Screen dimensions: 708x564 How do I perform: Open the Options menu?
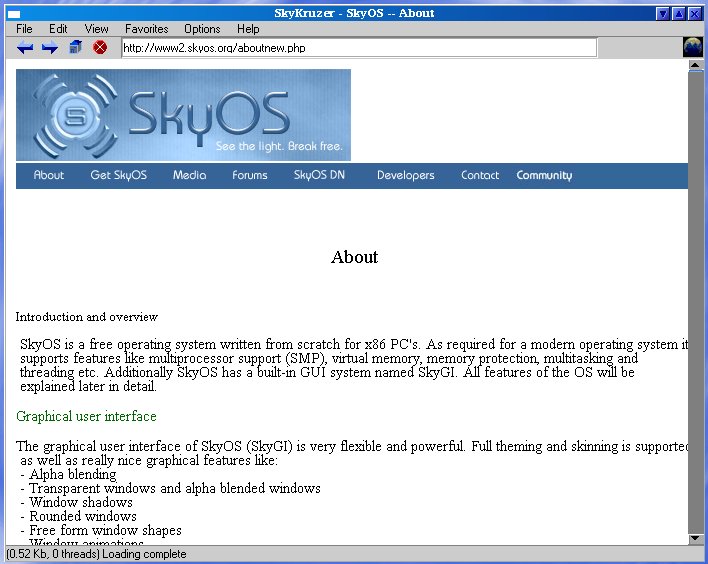point(202,29)
